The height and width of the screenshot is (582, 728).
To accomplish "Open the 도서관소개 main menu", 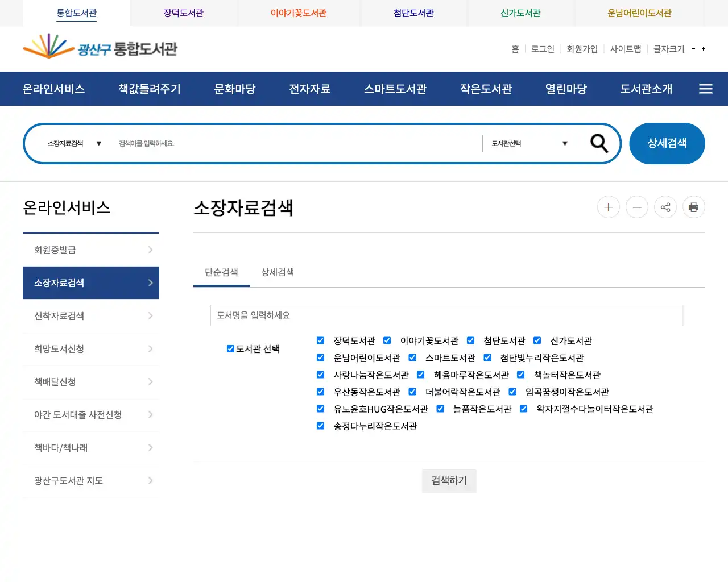I will coord(647,89).
